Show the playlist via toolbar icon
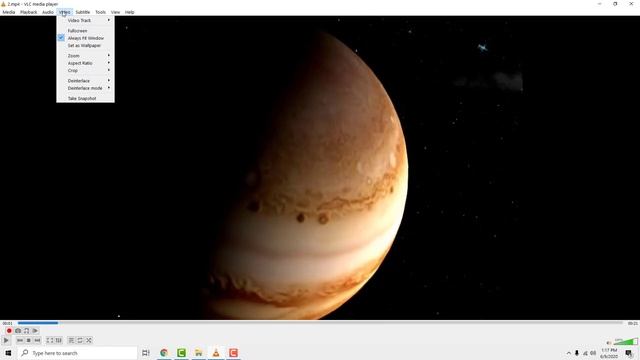 [x=71, y=340]
